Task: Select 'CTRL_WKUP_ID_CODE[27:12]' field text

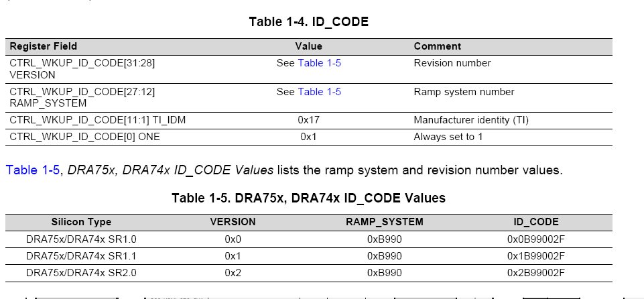Action: pos(82,92)
